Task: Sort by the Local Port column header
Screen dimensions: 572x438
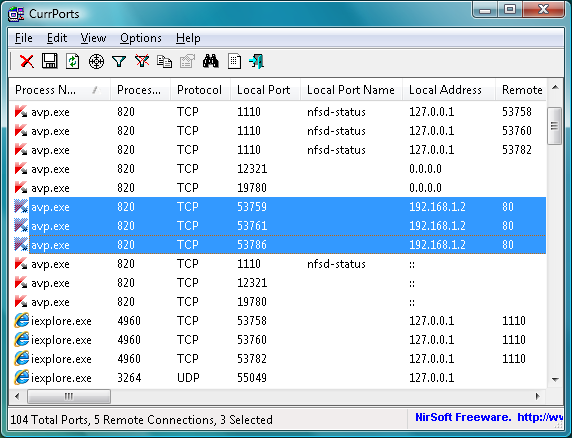Action: point(265,90)
